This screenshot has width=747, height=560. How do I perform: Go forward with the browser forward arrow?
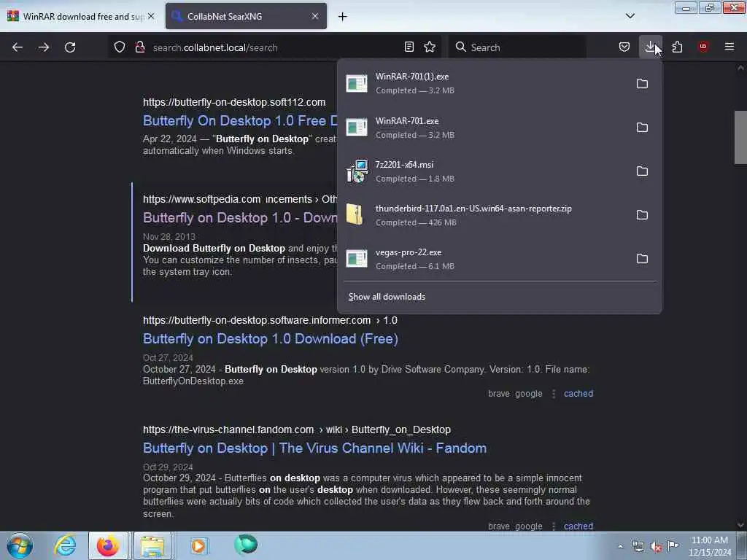[x=44, y=47]
